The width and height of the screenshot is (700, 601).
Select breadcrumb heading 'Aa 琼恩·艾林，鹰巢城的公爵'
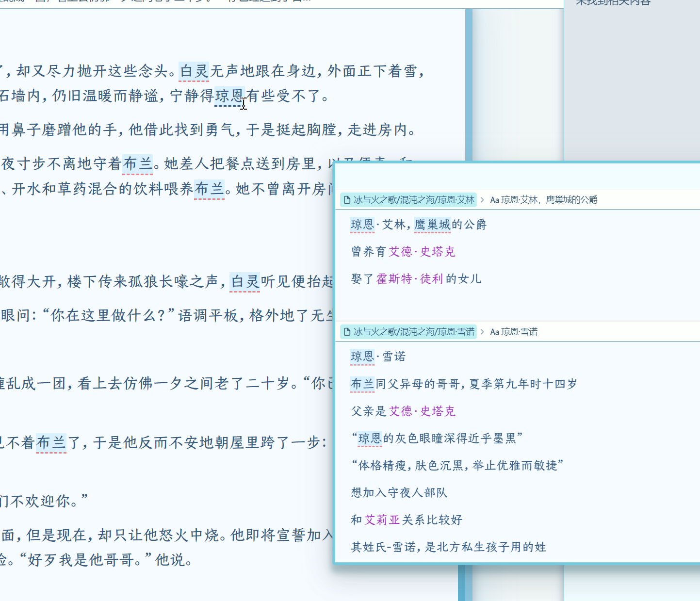[x=544, y=200]
